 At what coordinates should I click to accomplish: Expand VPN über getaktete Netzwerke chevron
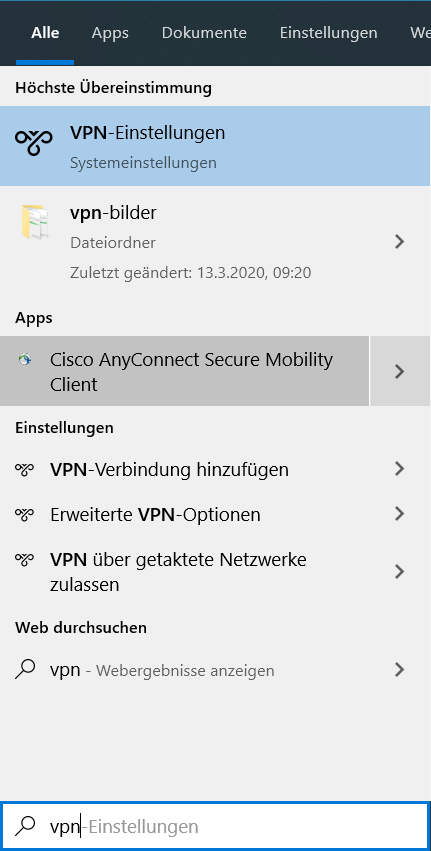[400, 571]
